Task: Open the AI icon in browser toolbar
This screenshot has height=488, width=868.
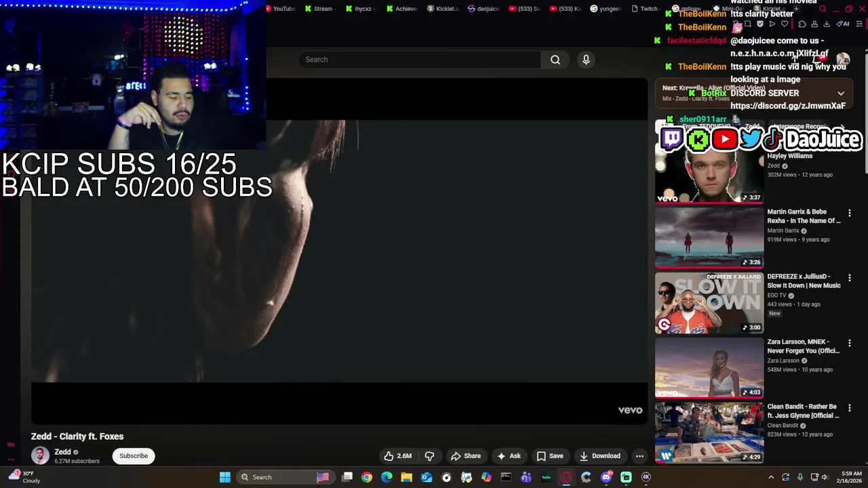Action: coord(844,24)
